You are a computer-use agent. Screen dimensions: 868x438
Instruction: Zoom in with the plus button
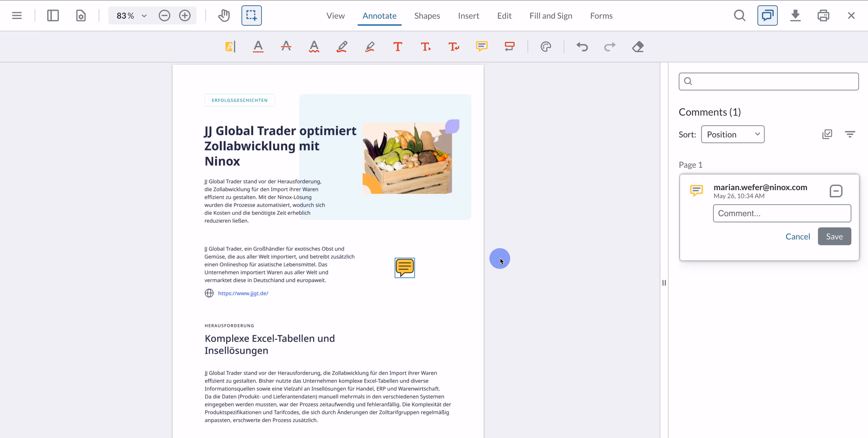pyautogui.click(x=185, y=15)
